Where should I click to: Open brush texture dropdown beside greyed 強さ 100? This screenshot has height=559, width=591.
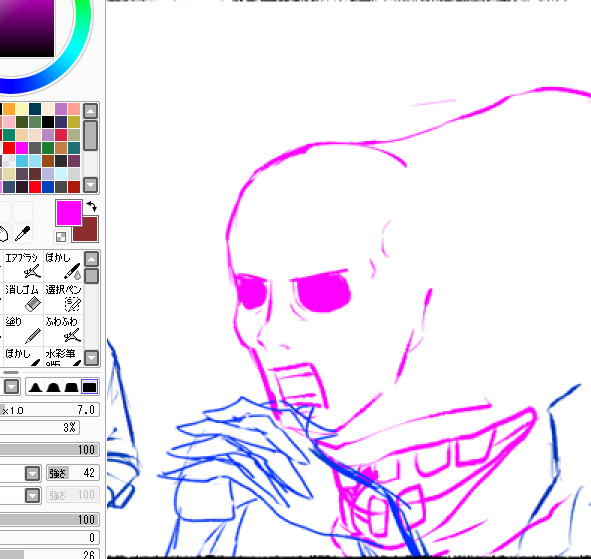[x=32, y=495]
